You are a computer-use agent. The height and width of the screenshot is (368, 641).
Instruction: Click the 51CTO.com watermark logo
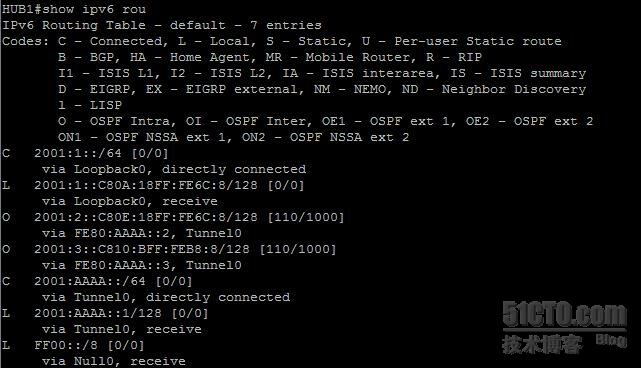click(x=564, y=327)
